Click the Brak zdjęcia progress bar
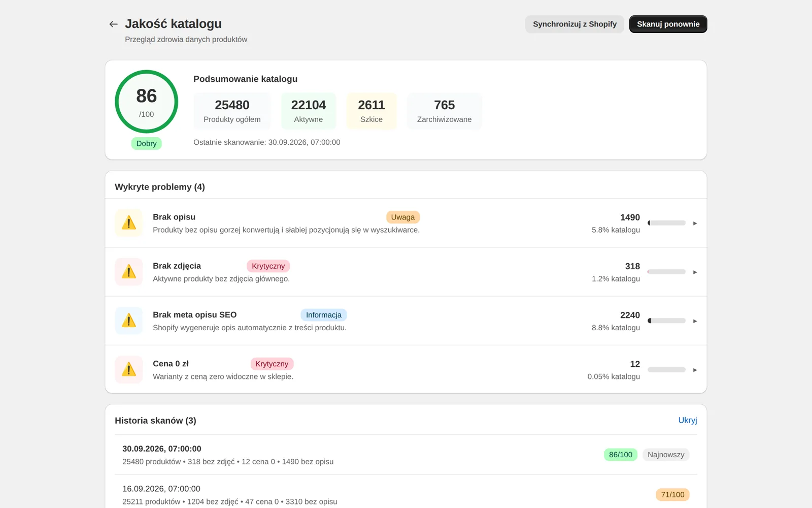Image resolution: width=812 pixels, height=508 pixels. point(666,272)
